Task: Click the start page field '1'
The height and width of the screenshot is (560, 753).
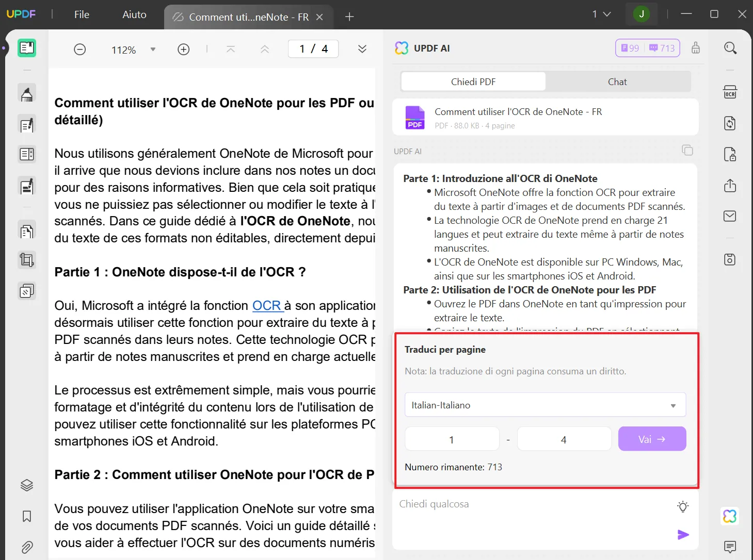Action: 452,439
